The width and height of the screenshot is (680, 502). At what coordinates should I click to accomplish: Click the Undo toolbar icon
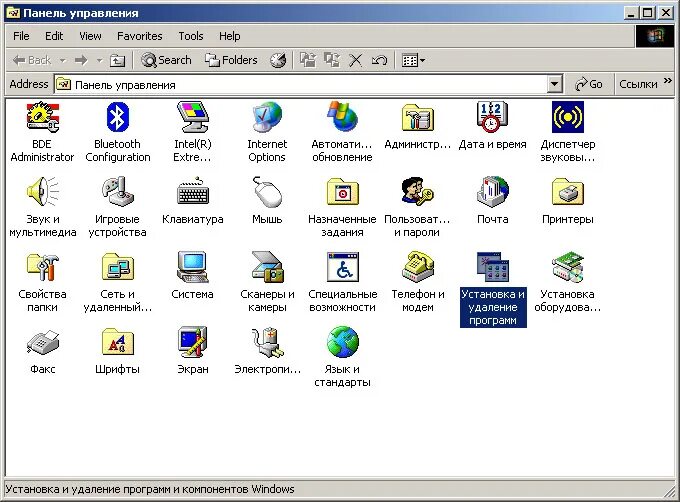(x=379, y=60)
